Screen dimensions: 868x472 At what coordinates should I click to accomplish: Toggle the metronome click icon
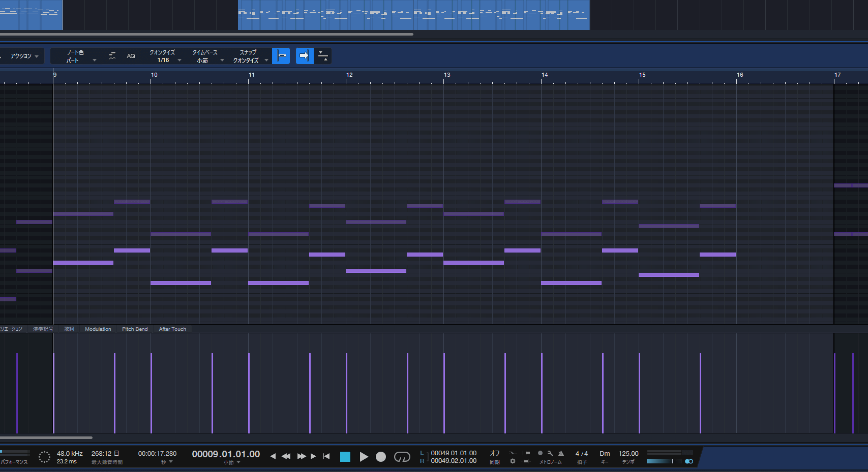pyautogui.click(x=561, y=453)
